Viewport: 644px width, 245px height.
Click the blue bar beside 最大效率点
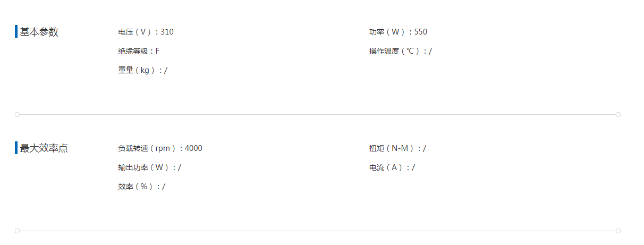coord(16,148)
